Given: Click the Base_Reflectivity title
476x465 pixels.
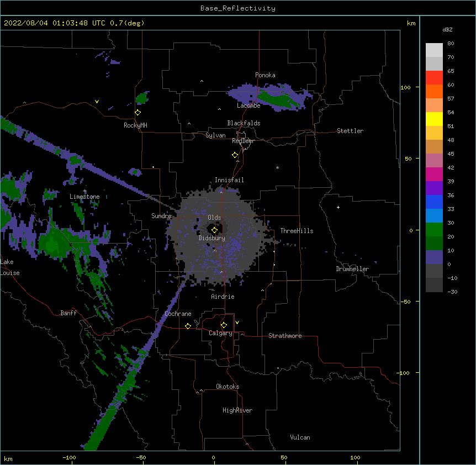Looking at the screenshot, I should pos(238,8).
